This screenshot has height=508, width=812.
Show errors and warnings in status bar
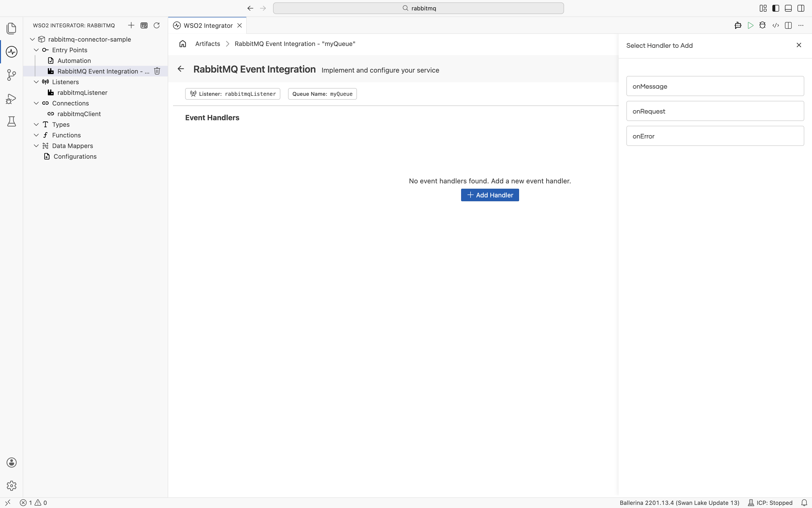click(33, 503)
